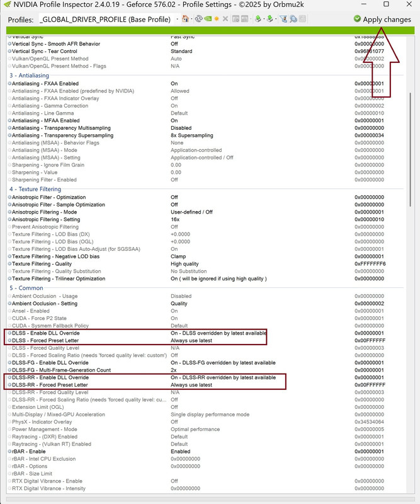Image resolution: width=420 pixels, height=504 pixels.
Task: Delete current profile with the gray X icon
Action: (x=225, y=19)
